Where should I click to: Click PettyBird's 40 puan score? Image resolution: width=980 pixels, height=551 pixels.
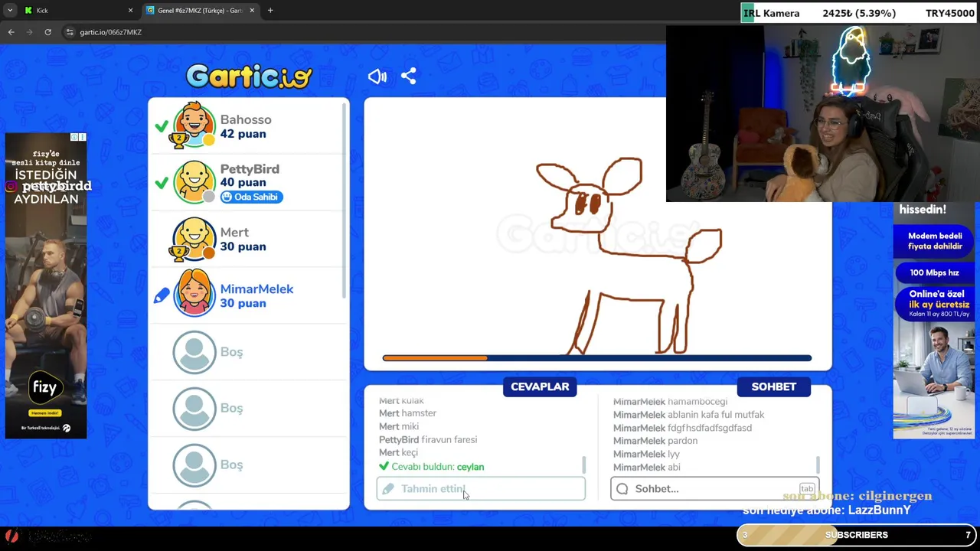click(243, 182)
